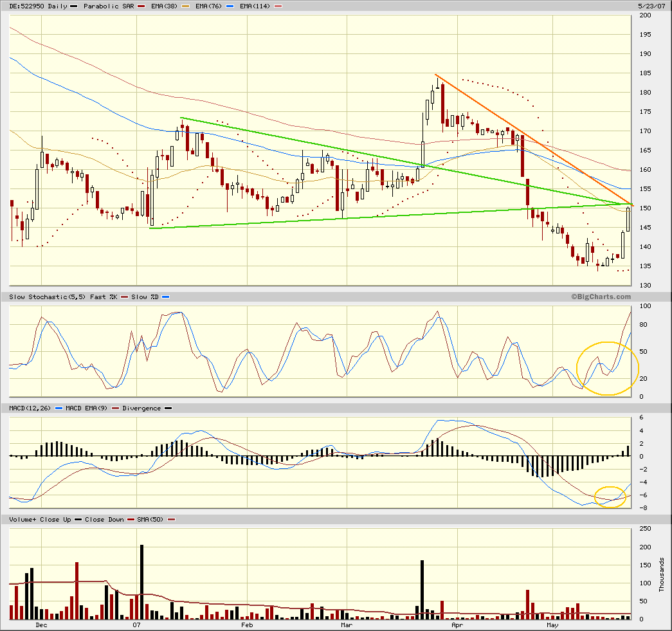Click the large yellow circle on stochastic

pos(607,369)
